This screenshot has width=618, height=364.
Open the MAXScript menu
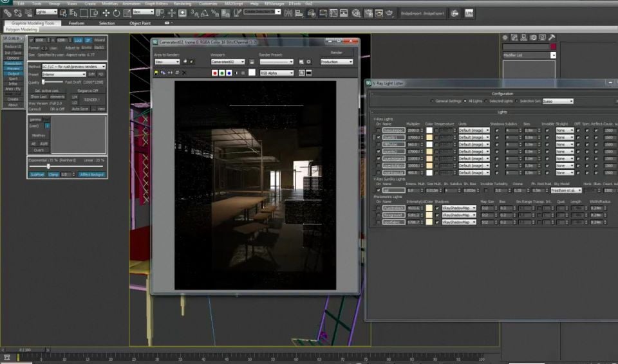click(234, 3)
